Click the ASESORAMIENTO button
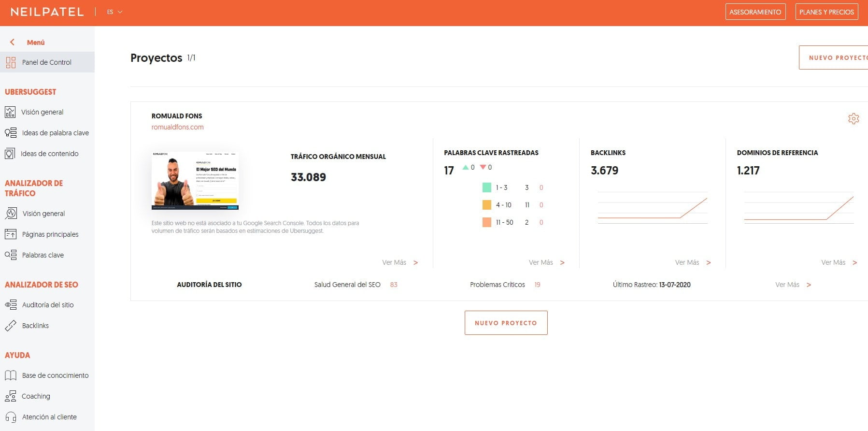The height and width of the screenshot is (431, 868). click(x=755, y=12)
